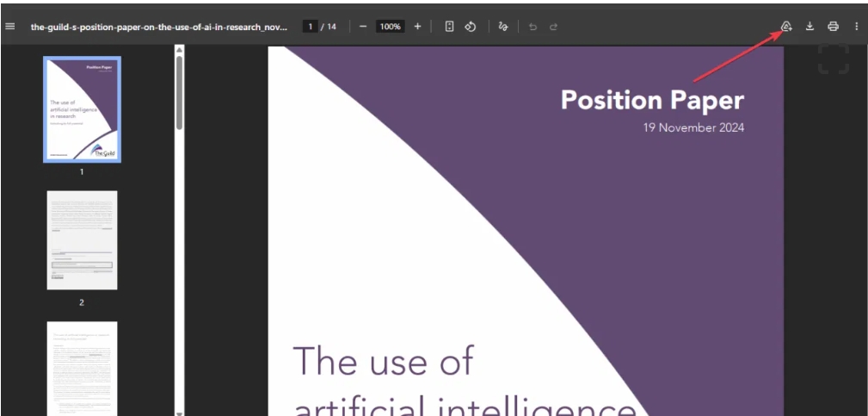The width and height of the screenshot is (868, 416).
Task: Select the page 1 thumbnail
Action: pos(83,109)
